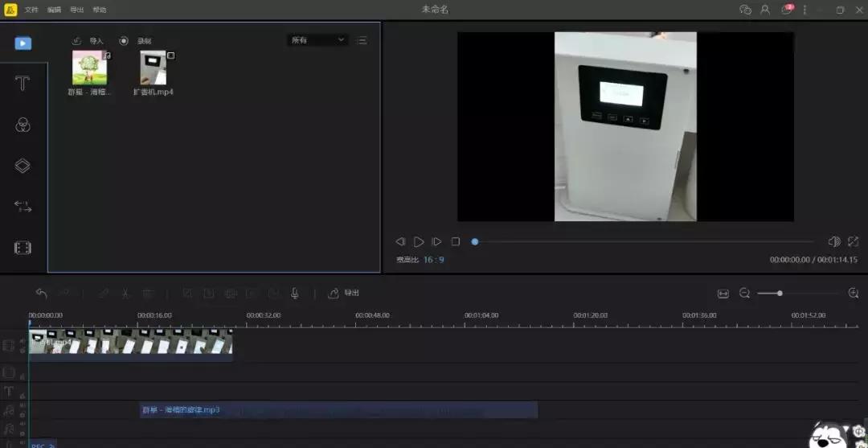Mute the preview volume speaker

833,241
